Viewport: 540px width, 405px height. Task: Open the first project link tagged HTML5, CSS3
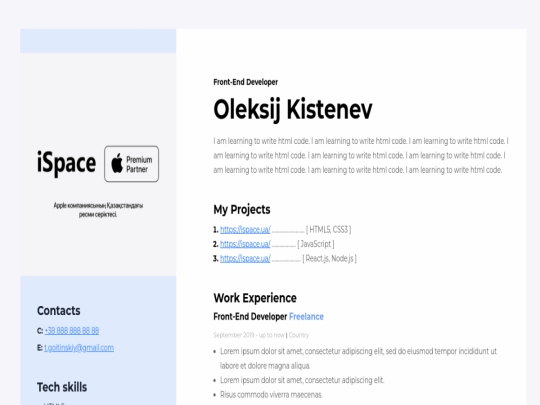[245, 229]
